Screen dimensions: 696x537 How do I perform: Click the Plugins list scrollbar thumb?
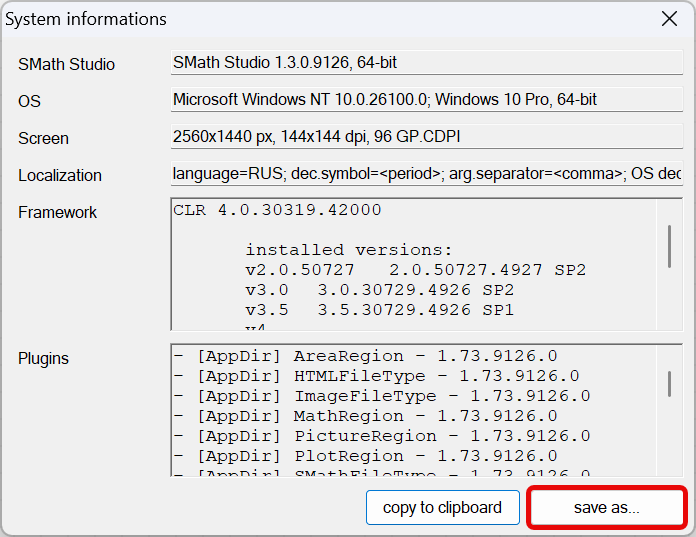point(669,383)
